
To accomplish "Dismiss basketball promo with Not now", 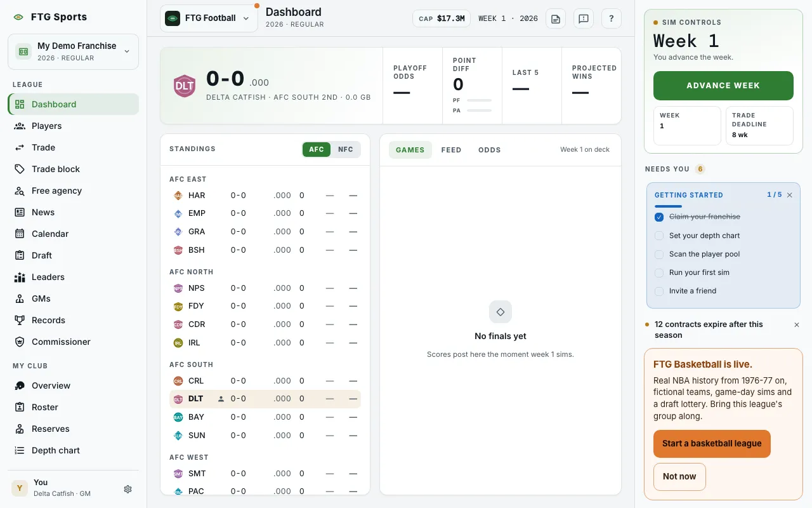I will click(x=679, y=476).
